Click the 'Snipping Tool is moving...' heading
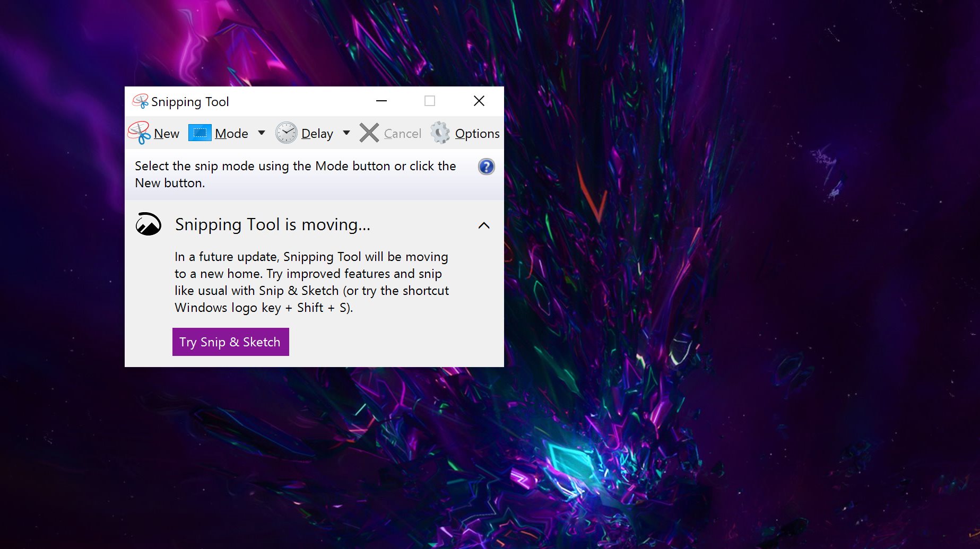This screenshot has width=980, height=549. click(273, 224)
